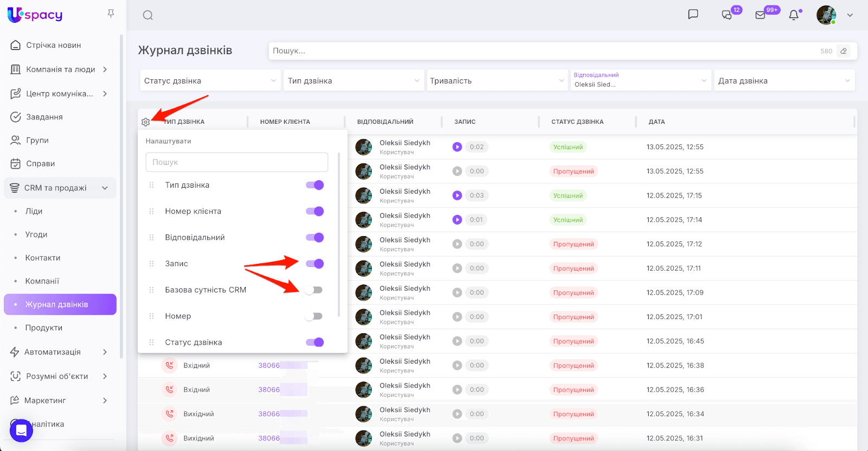
Task: Click the Uspacy logo
Action: pyautogui.click(x=35, y=15)
